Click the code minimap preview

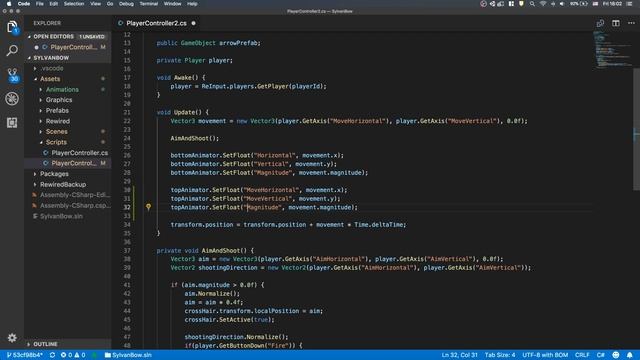pos(612,49)
